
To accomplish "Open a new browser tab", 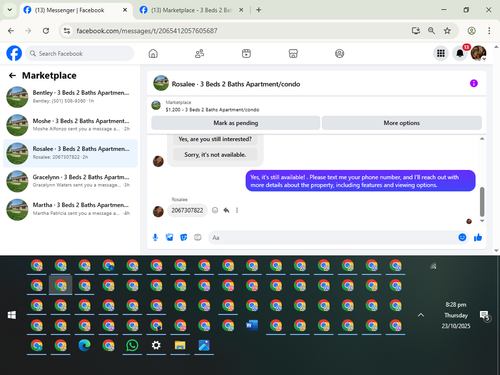I will (259, 10).
